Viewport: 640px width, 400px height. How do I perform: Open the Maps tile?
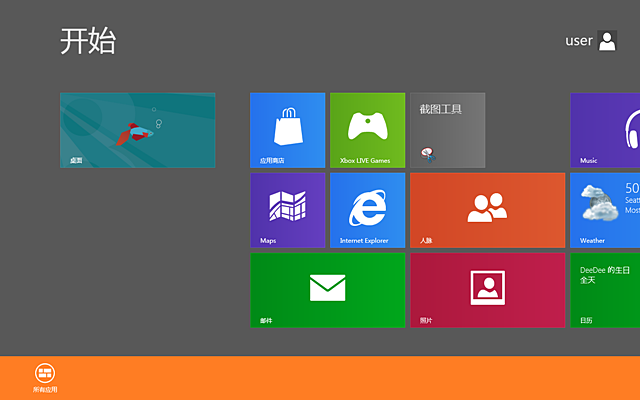288,210
